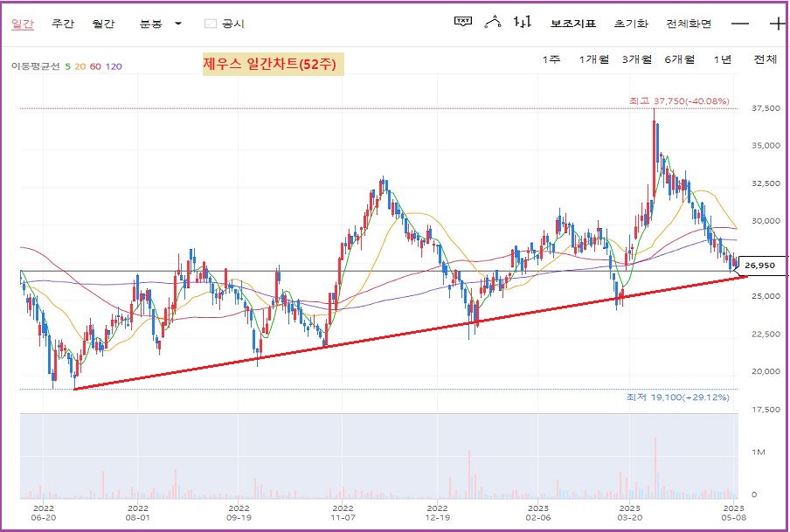Open 보조지표 indicators menu
790x532 pixels.
point(573,24)
